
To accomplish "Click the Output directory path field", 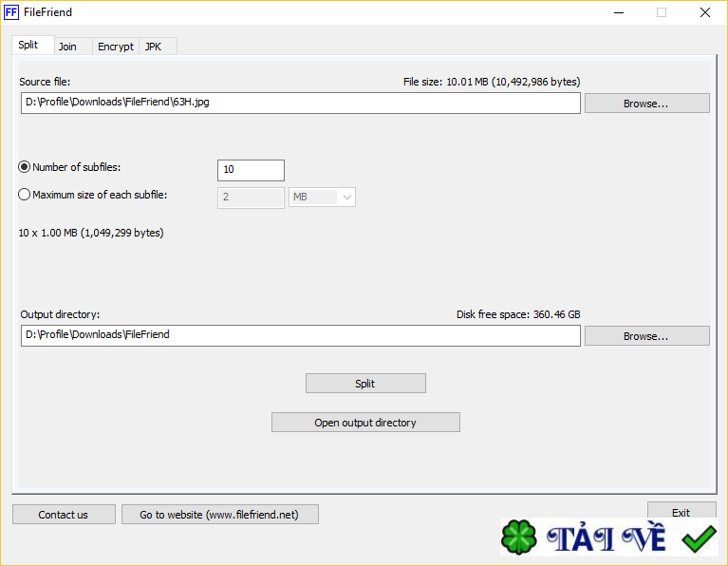I will (x=300, y=335).
